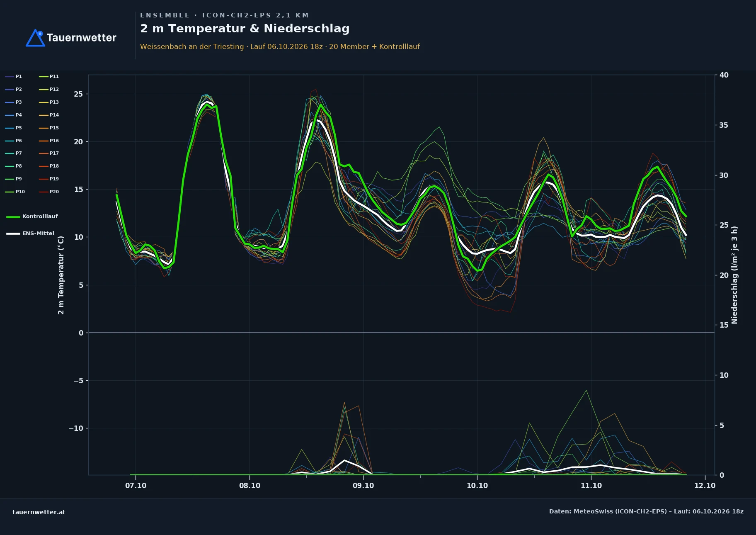This screenshot has height=535, width=756.
Task: Click the 11.10 date axis label
Action: pyautogui.click(x=591, y=486)
